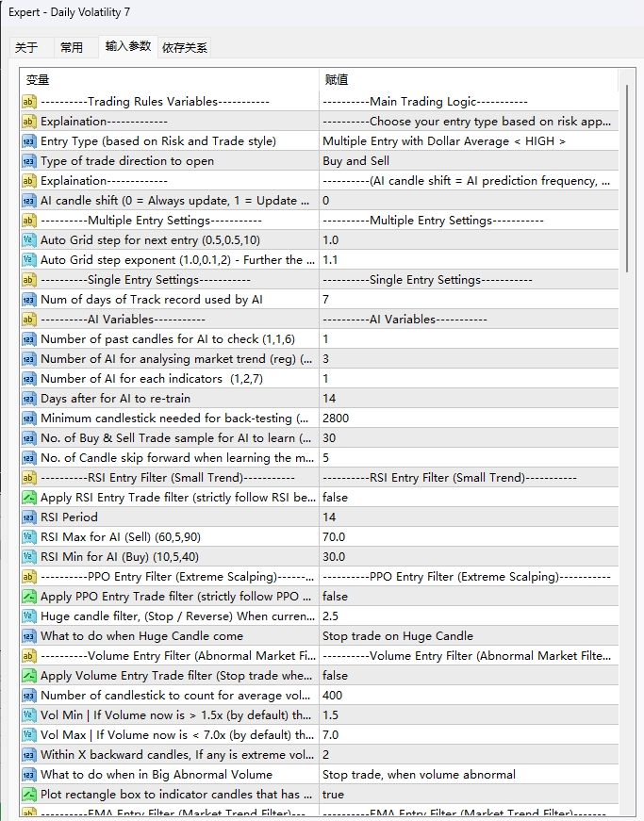
Task: Click the icon next to What to do when Huge Candle come
Action: 28,636
